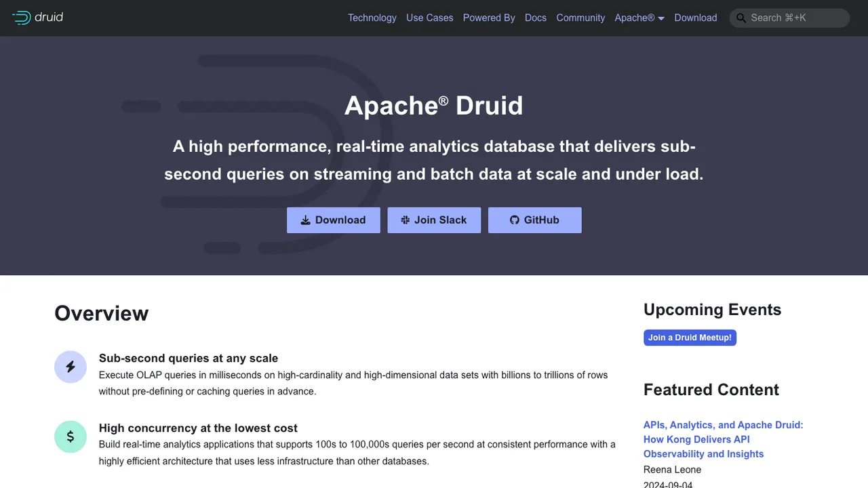Click the download arrow icon in hero button
Viewport: 868px width, 488px height.
tap(306, 220)
